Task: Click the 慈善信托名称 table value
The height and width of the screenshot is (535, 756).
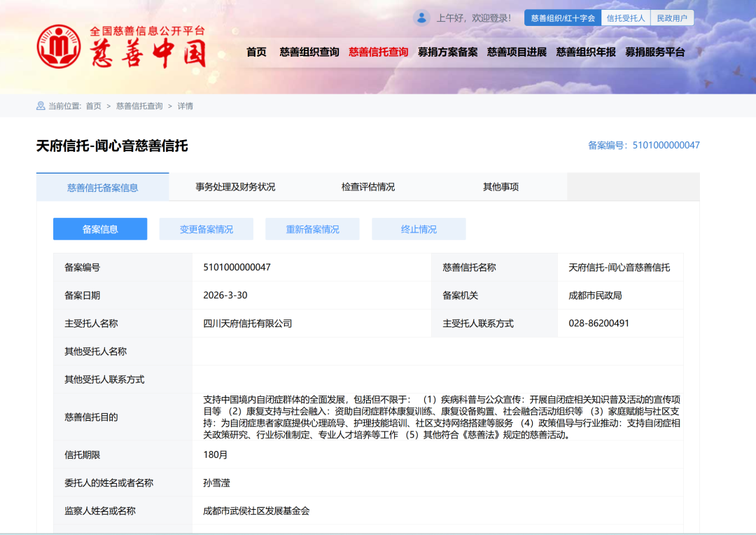Action: pos(619,267)
